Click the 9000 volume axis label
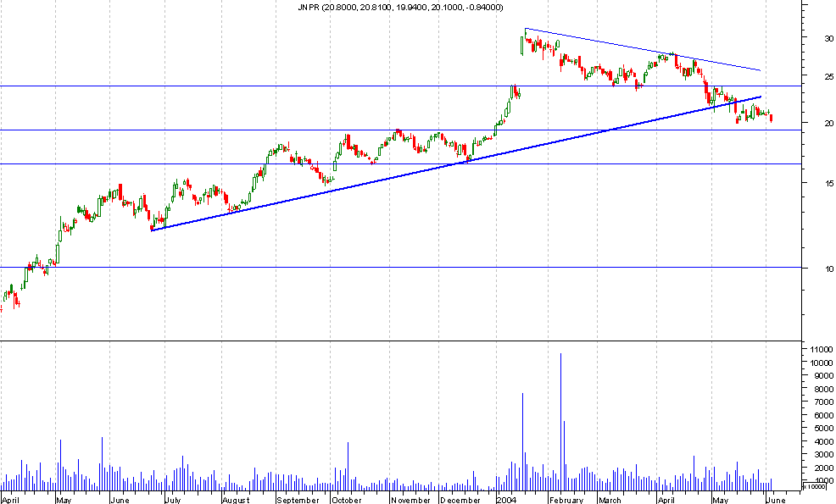This screenshot has width=836, height=504. (824, 375)
